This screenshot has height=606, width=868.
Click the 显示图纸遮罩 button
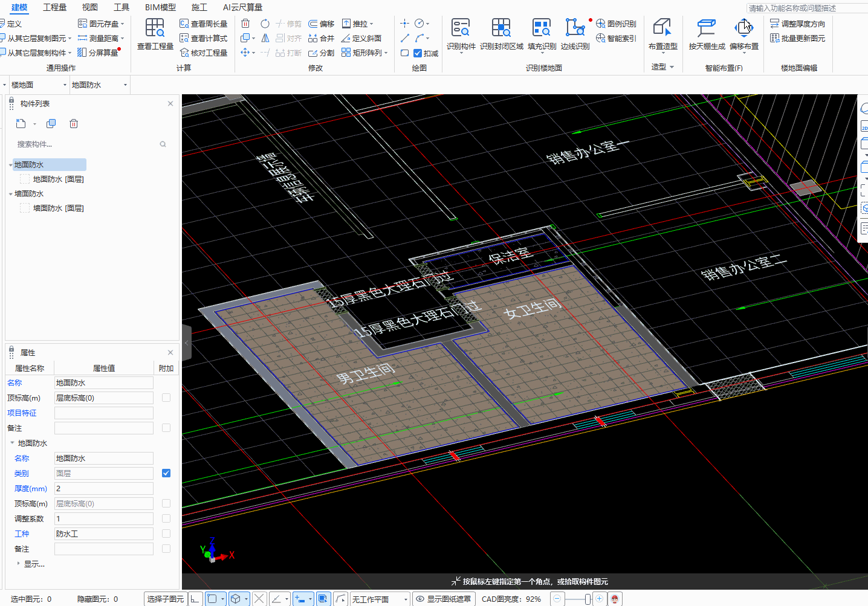tap(443, 599)
